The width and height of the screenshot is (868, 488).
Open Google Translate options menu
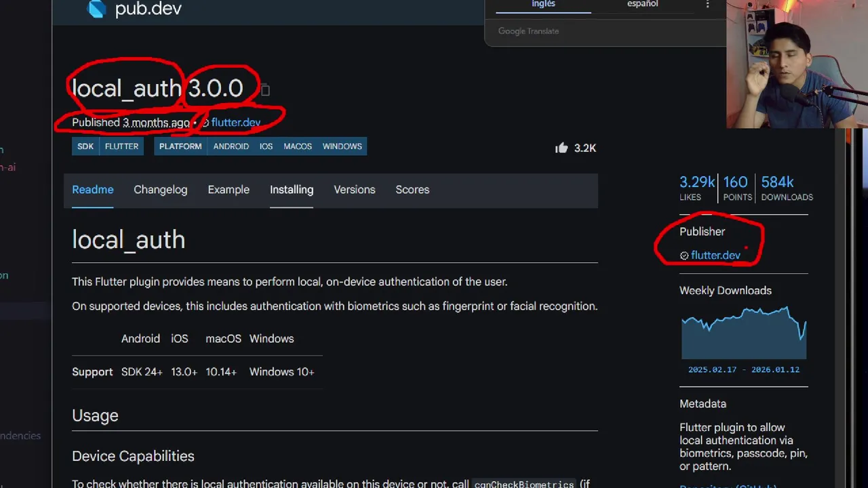(707, 4)
